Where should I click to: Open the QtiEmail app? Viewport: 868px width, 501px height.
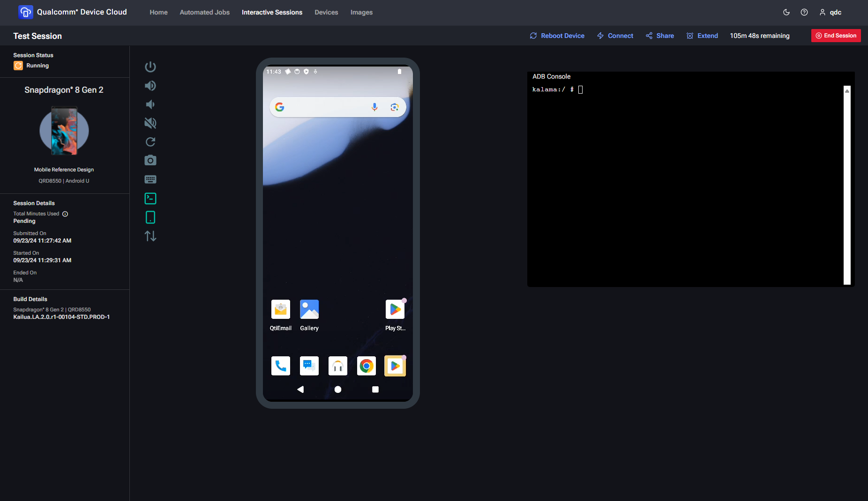pyautogui.click(x=281, y=315)
